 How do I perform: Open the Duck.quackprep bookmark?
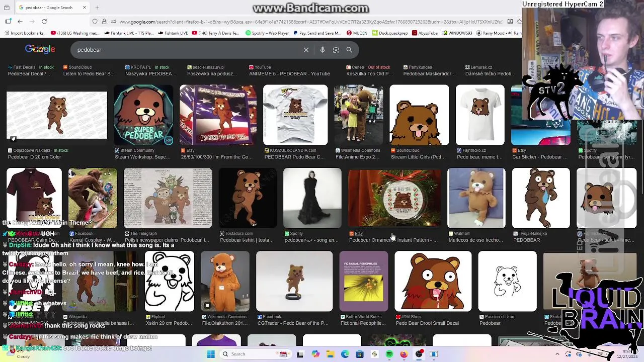[x=390, y=33]
